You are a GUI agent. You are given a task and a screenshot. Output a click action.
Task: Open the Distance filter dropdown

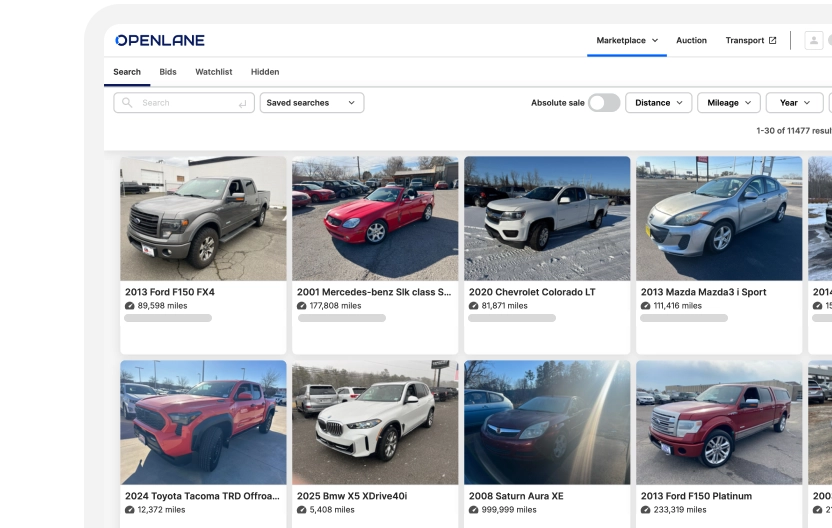[x=658, y=103]
